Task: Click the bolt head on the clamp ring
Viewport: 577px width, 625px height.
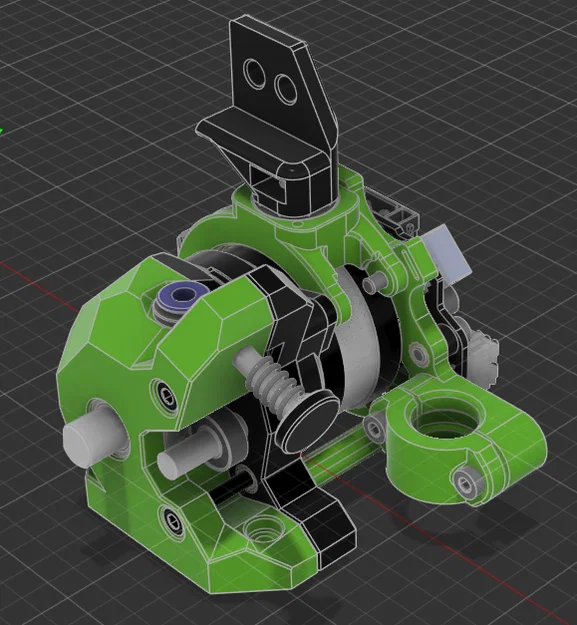Action: [469, 481]
